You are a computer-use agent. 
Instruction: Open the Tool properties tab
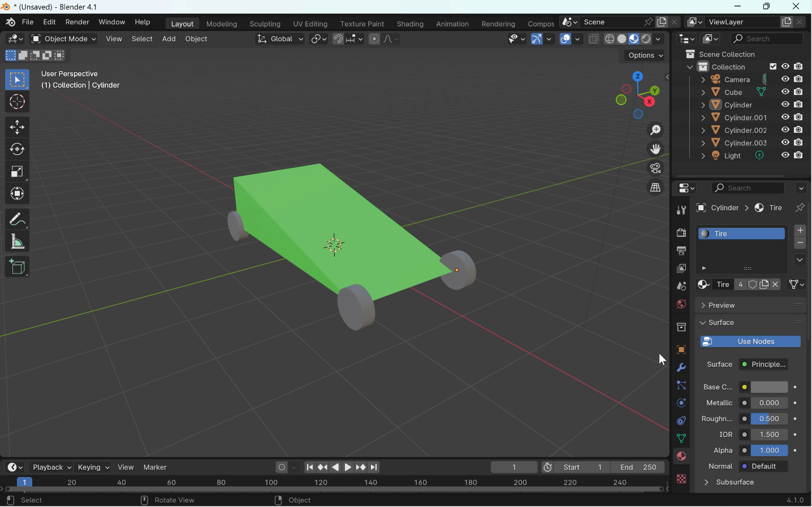[681, 210]
